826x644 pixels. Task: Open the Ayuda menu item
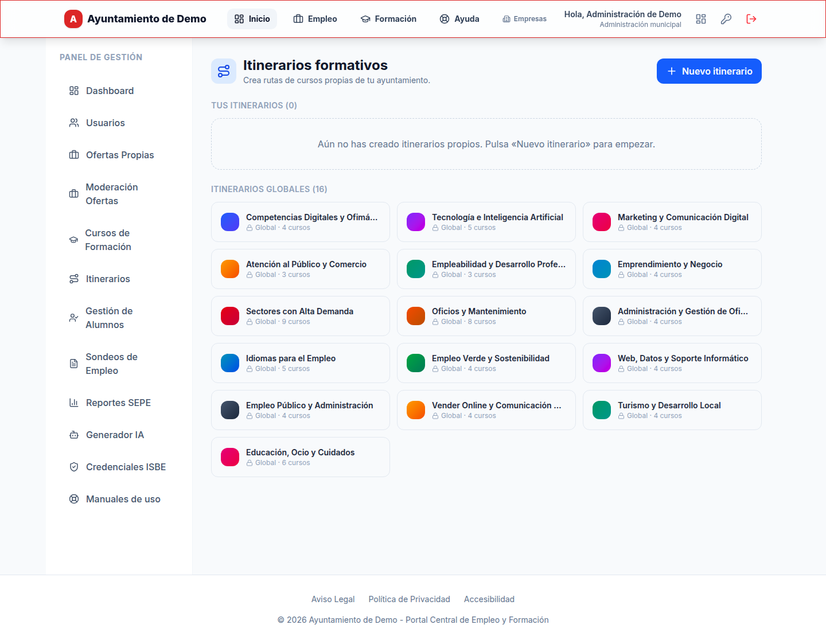[459, 19]
